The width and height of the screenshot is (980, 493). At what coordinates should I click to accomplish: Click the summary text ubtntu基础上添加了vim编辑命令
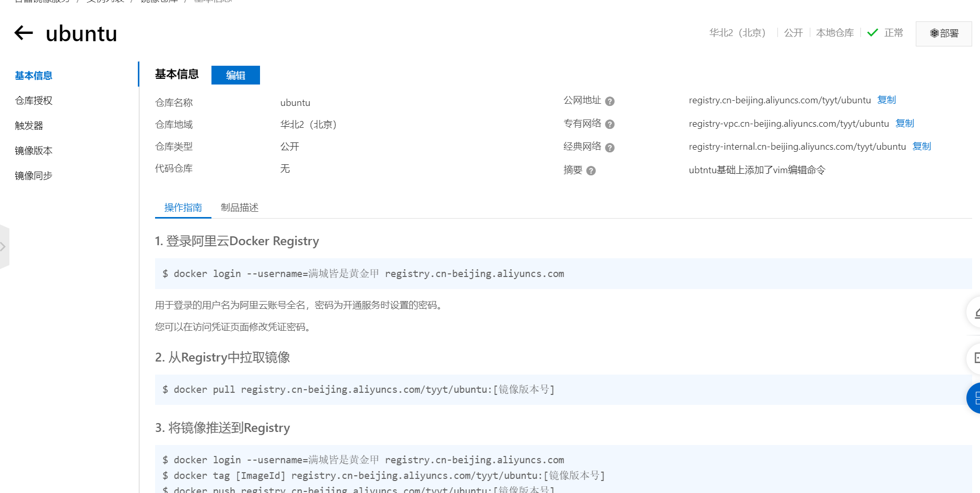point(757,170)
